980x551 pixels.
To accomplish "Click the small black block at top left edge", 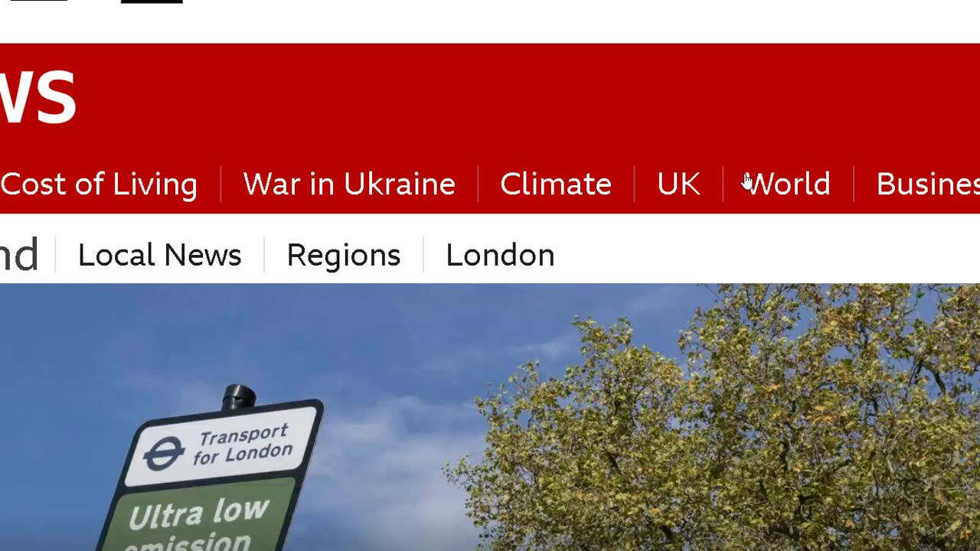I will [x=38, y=1].
